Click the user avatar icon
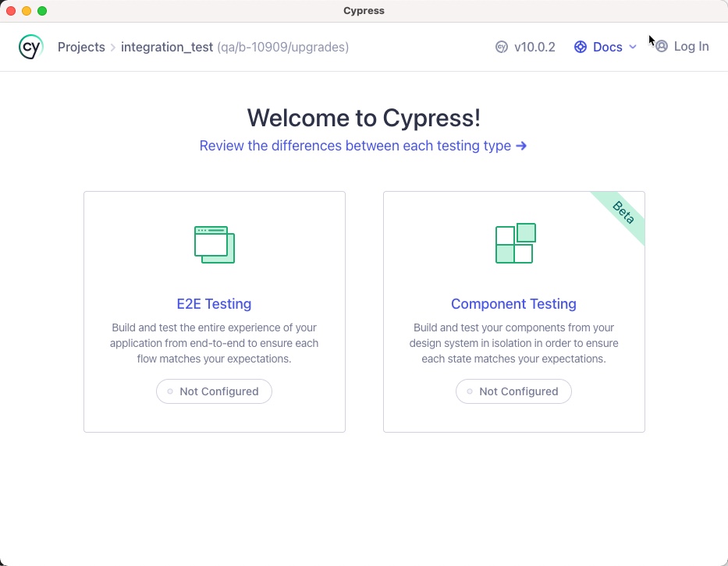The height and width of the screenshot is (566, 728). [662, 47]
